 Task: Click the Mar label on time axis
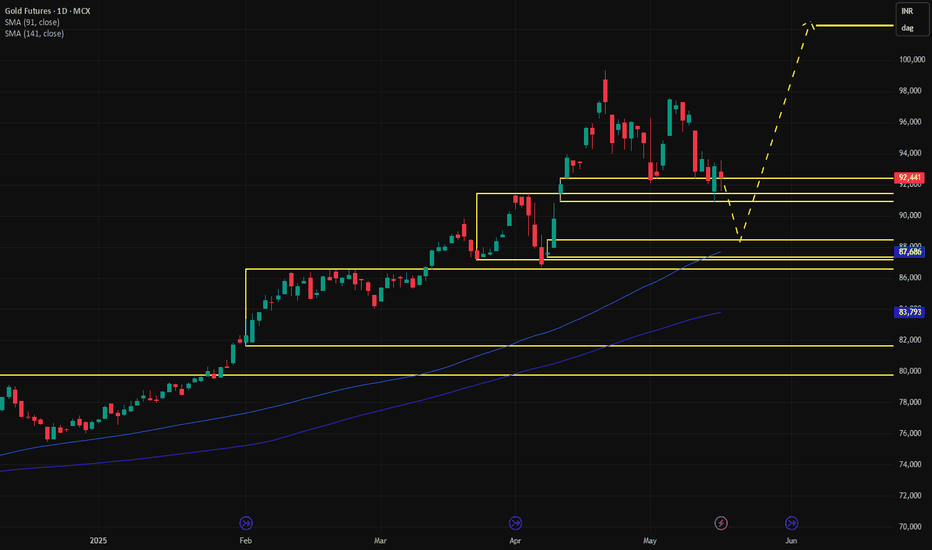(380, 540)
